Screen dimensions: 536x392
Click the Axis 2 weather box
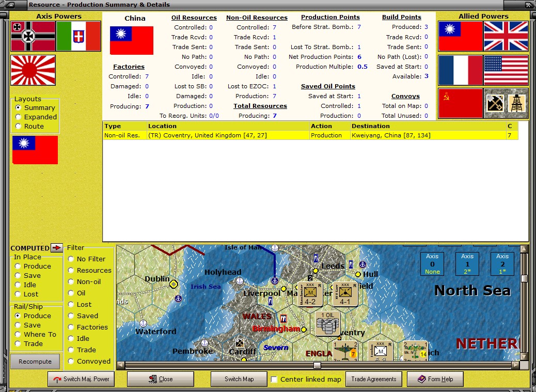coord(502,264)
